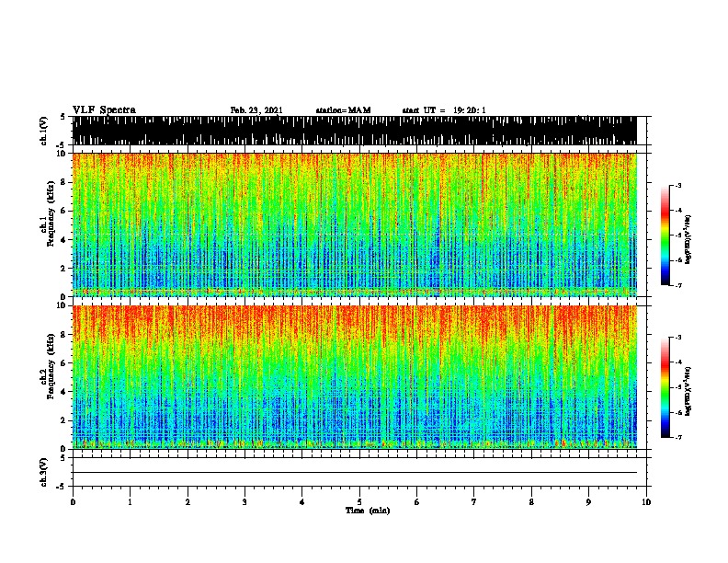
Task: Click the "start UT = 19:20:1" header
Action: pyautogui.click(x=444, y=110)
